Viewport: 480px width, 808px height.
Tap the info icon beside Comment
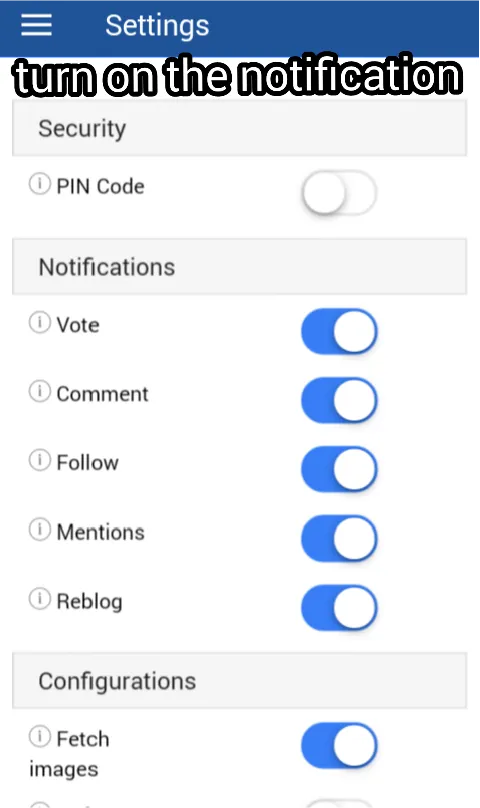tap(40, 392)
